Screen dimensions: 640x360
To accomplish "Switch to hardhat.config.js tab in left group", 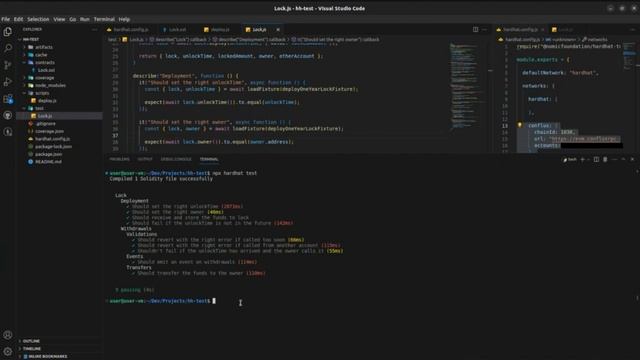I will click(130, 29).
